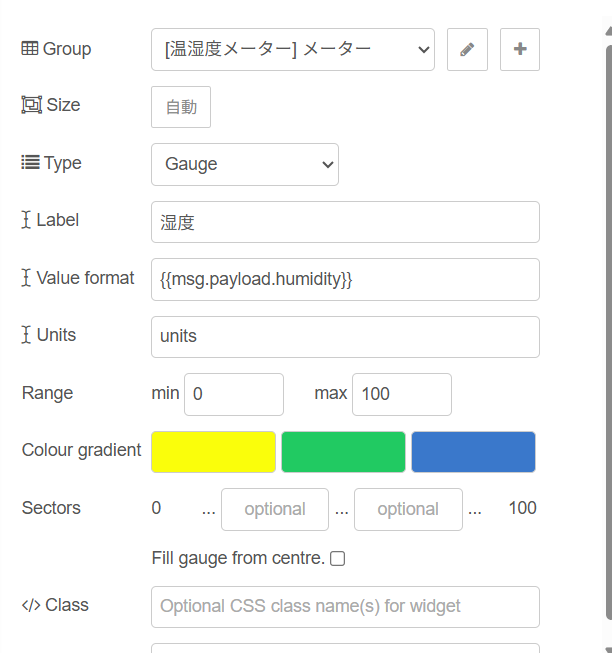Add a new group with the plus icon

click(x=520, y=50)
